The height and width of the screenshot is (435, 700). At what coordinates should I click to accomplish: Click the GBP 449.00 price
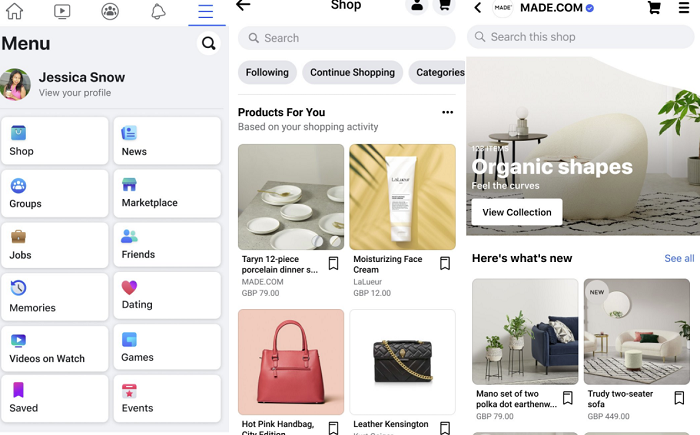(608, 416)
